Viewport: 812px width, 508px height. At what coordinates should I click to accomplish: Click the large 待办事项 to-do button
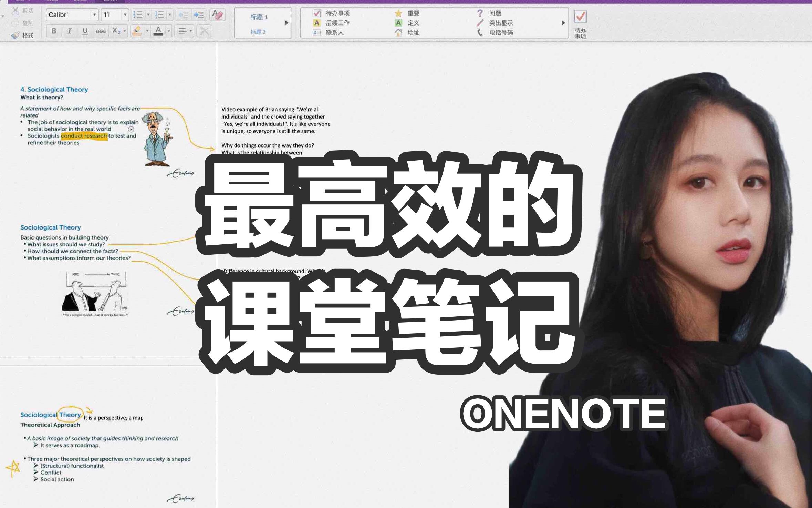coord(580,24)
